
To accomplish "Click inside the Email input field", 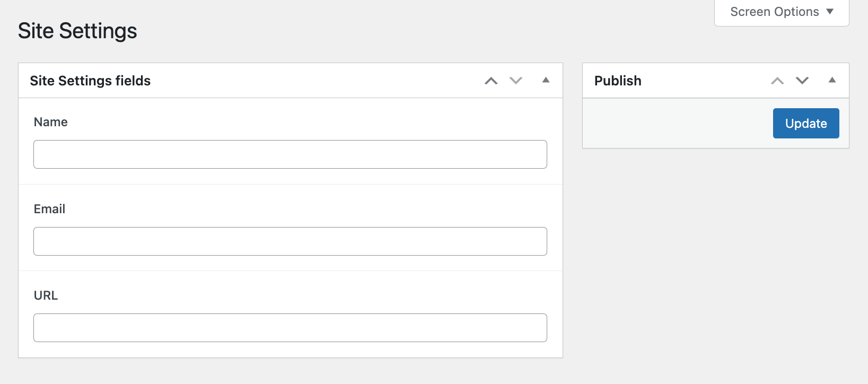I will tap(290, 241).
